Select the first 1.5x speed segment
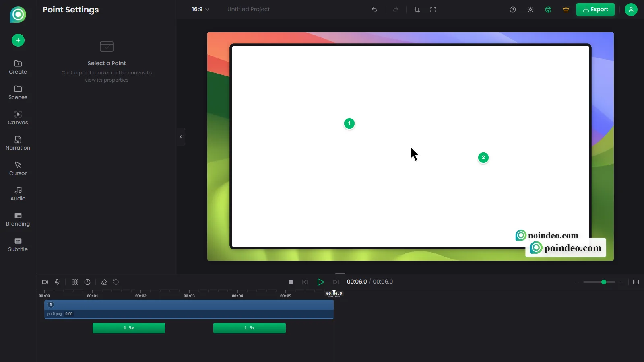 (129, 328)
